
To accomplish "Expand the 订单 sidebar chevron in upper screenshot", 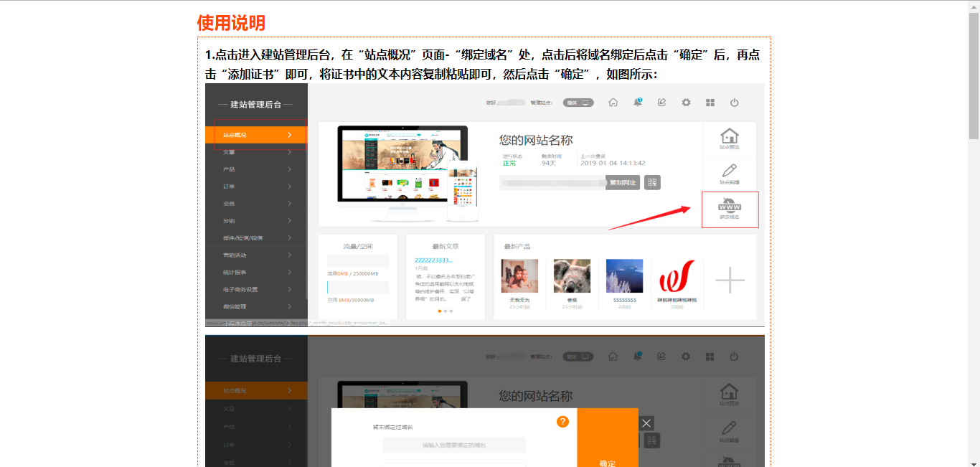I will coord(289,187).
